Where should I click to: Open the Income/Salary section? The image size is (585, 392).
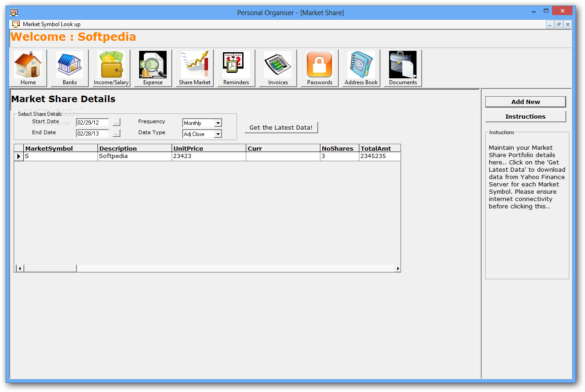click(x=111, y=68)
